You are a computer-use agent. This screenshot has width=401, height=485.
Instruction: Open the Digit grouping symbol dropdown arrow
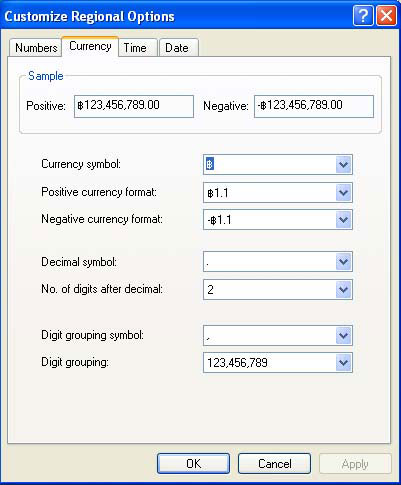pyautogui.click(x=343, y=335)
